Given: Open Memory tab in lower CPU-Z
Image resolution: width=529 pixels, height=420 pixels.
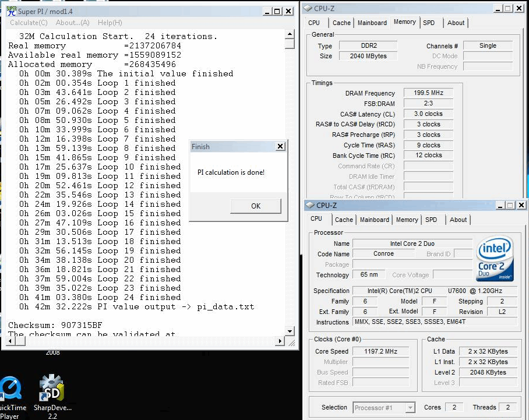Looking at the screenshot, I should point(407,220).
